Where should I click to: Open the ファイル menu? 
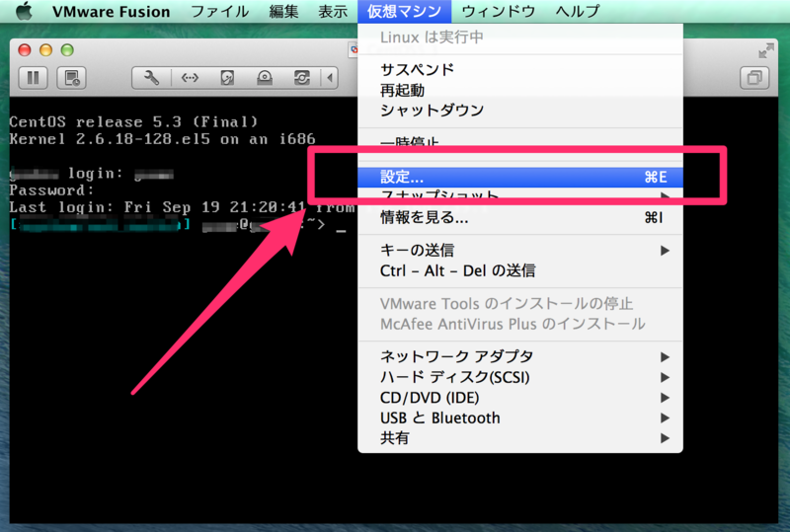[219, 11]
